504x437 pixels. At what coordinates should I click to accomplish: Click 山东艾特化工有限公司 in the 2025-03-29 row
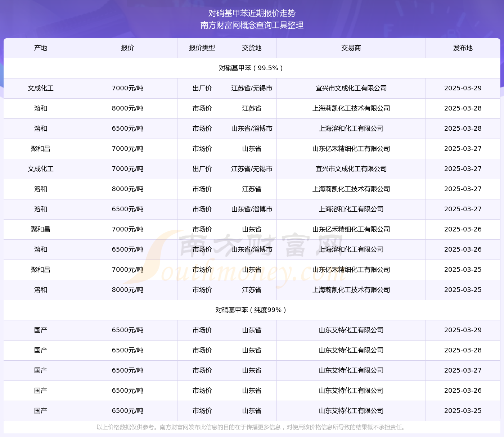351,330
